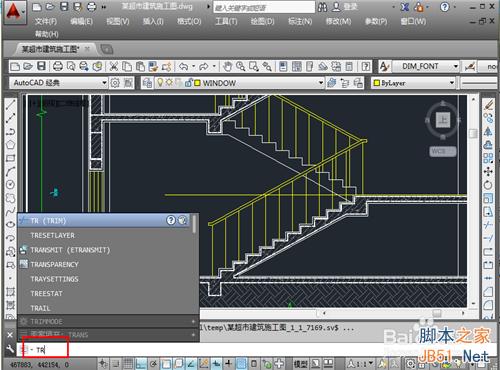
Task: Toggle Grid Display in status bar
Action: pyautogui.click(x=128, y=364)
